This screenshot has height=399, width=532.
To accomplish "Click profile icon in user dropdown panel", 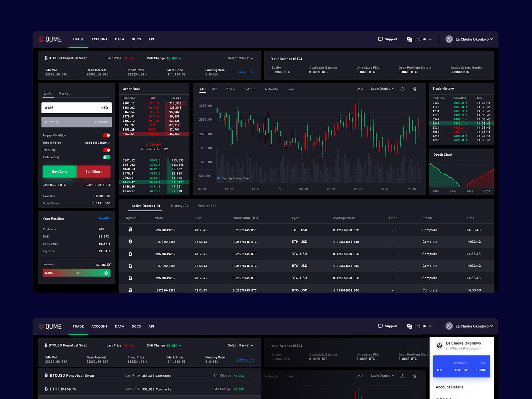I will pyautogui.click(x=439, y=346).
